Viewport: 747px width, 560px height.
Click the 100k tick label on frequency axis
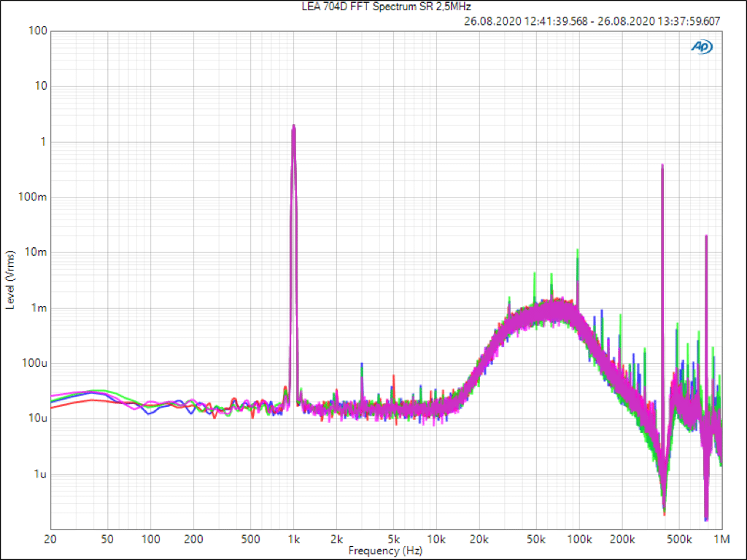[x=579, y=540]
